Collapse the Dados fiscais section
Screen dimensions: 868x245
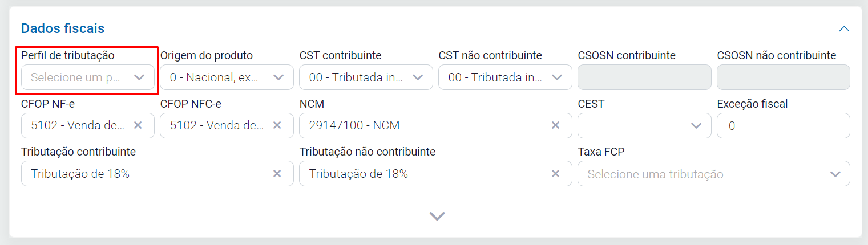pos(844,28)
